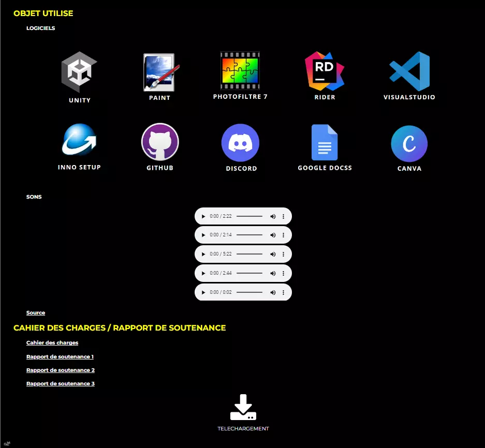The height and width of the screenshot is (448, 485).
Task: Click the GitHub octocat icon
Action: tap(160, 142)
